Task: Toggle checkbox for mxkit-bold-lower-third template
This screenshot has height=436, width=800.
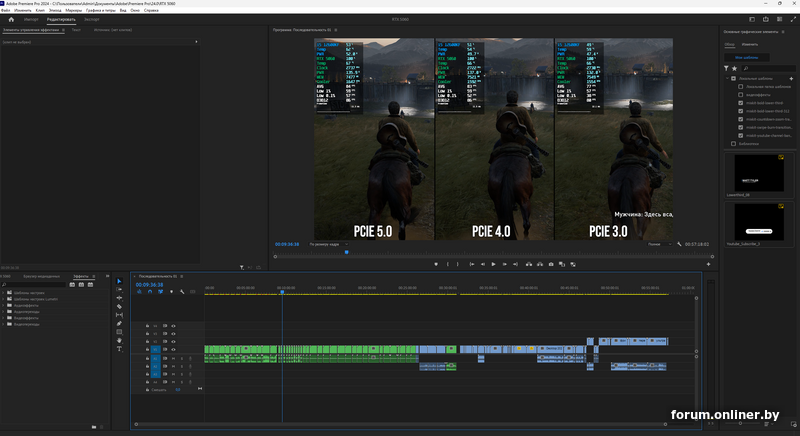Action: tap(739, 102)
